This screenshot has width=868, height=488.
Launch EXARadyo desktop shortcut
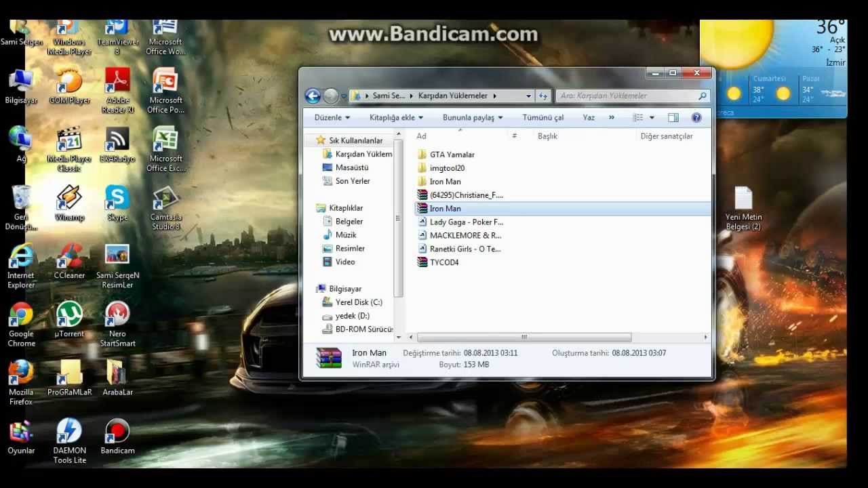pos(117,144)
